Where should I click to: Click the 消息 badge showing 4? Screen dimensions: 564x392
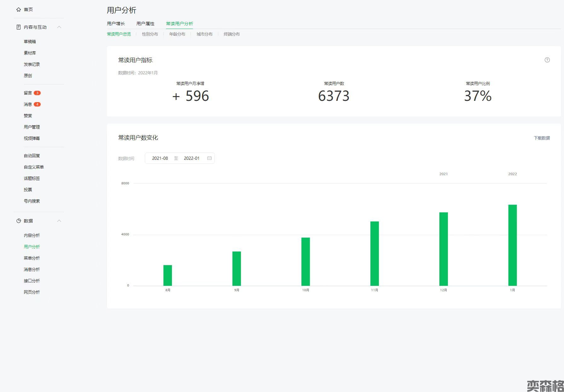tap(37, 104)
